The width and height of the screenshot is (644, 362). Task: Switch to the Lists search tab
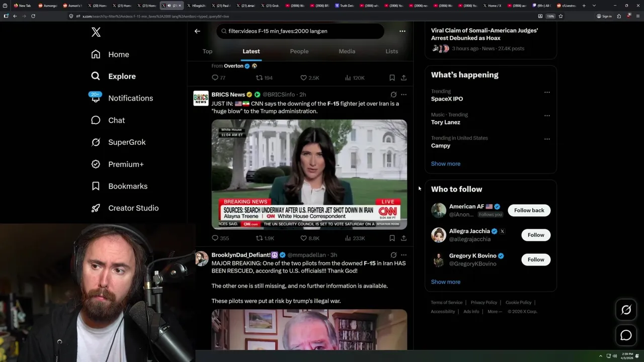coord(391,51)
